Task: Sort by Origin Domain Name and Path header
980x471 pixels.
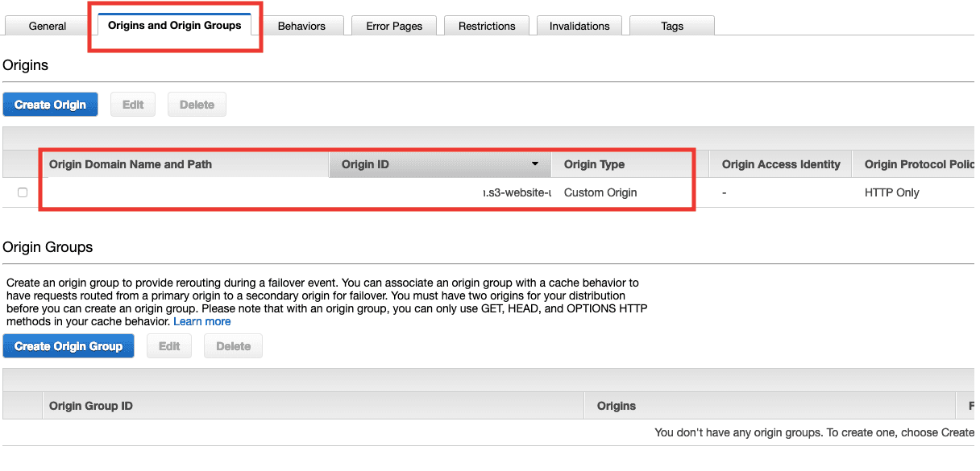Action: click(x=131, y=164)
